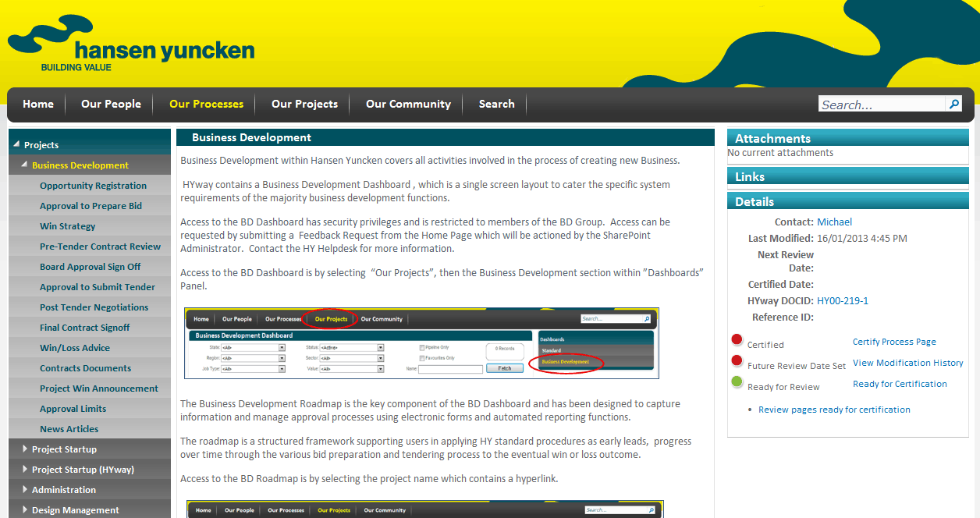Open View Modification History
This screenshot has width=980, height=518.
point(908,363)
